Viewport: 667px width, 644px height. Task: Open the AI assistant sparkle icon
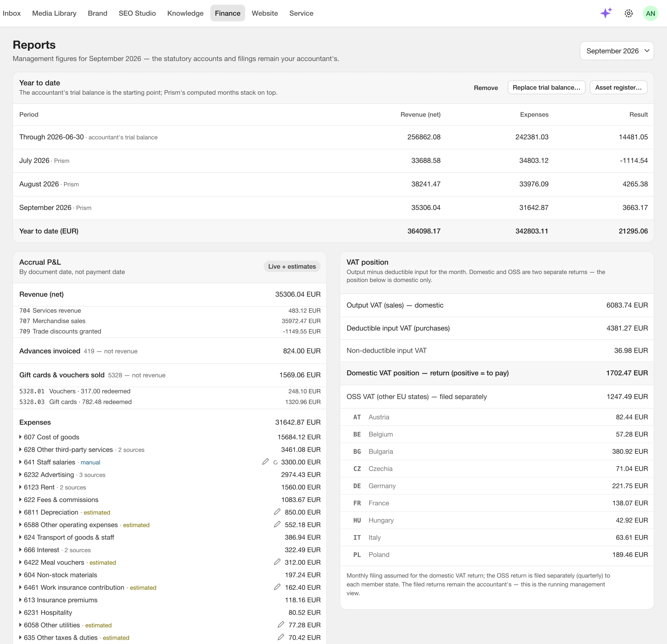(606, 13)
